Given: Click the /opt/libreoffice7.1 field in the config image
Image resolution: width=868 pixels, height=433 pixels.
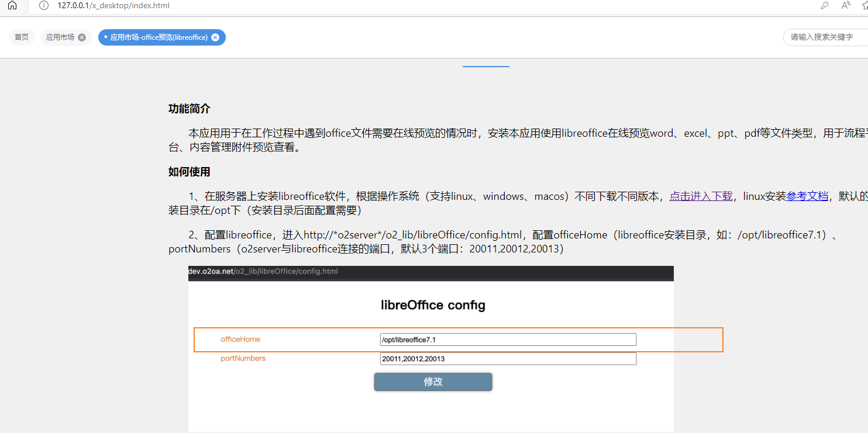Looking at the screenshot, I should pos(508,340).
